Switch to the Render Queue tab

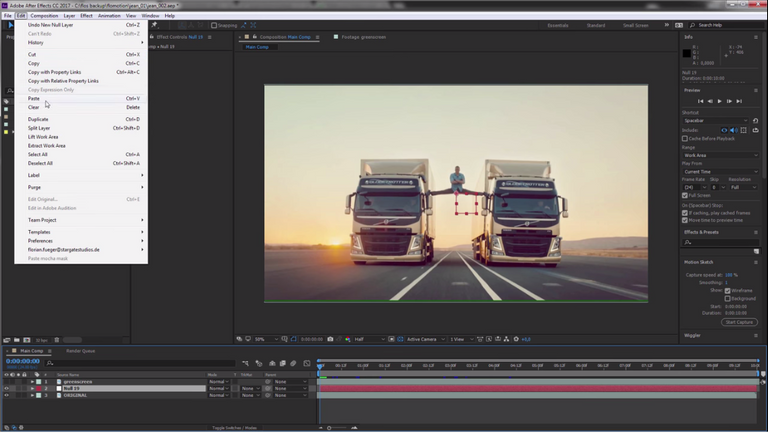coord(80,351)
